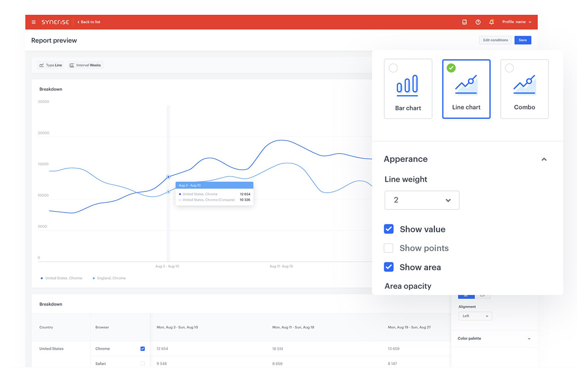Open the Type Line selector
This screenshot has height=368, width=588.
coord(51,65)
